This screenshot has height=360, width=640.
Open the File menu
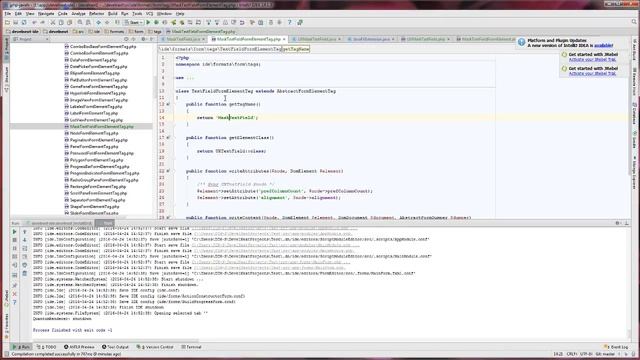(x=8, y=13)
